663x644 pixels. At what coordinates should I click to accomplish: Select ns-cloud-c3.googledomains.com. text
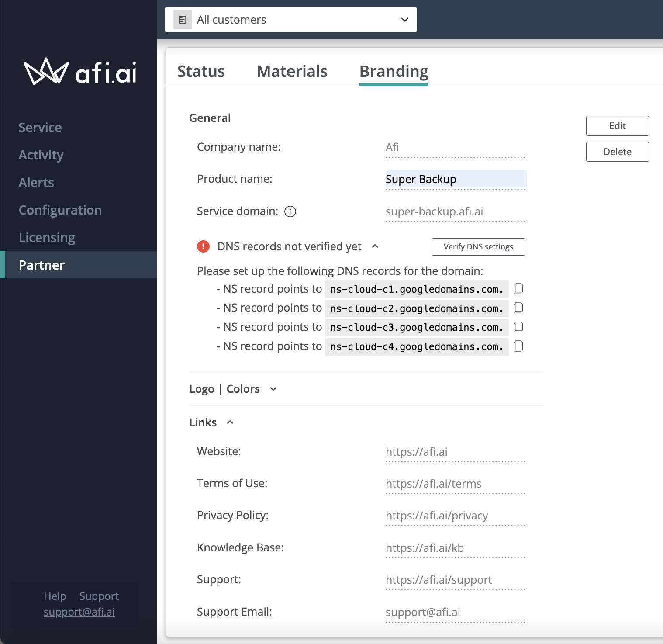coord(417,328)
